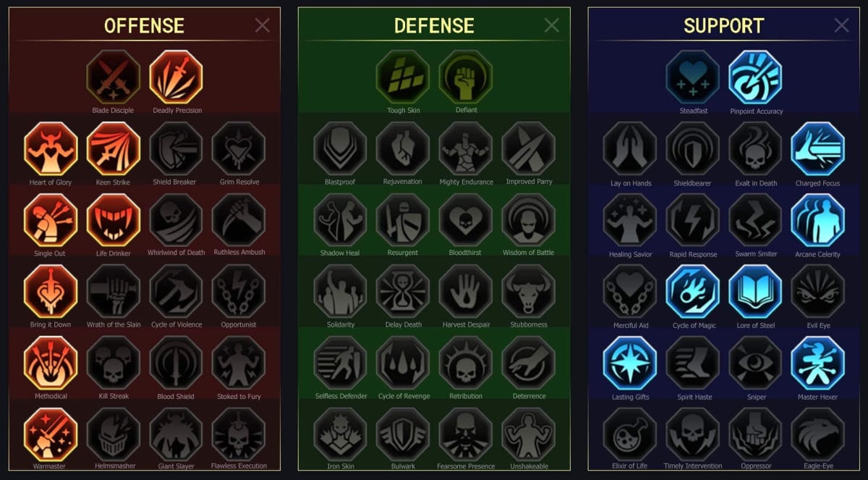Toggle the Charged Focus mastery
This screenshot has width=868, height=480.
click(818, 148)
